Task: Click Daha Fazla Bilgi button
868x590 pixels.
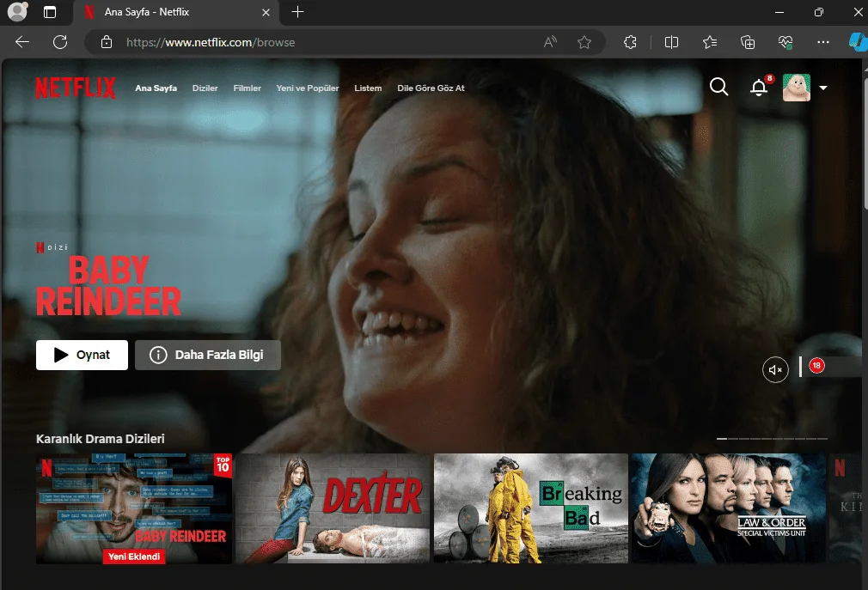Action: (x=208, y=355)
